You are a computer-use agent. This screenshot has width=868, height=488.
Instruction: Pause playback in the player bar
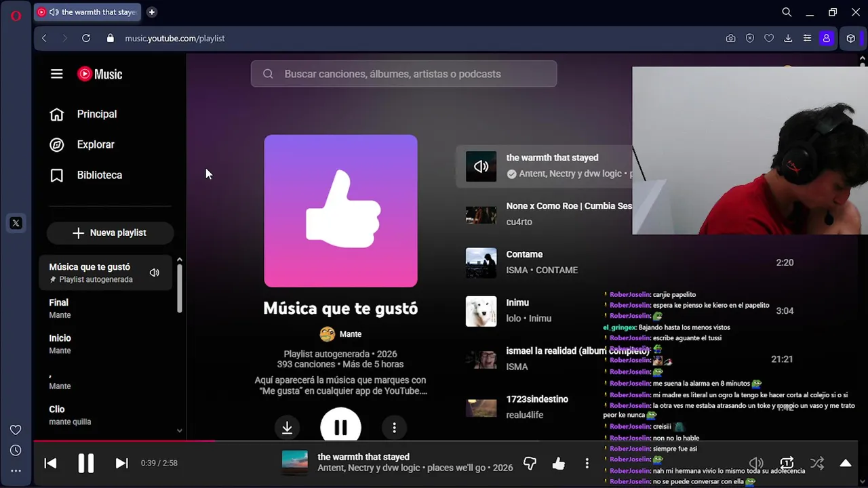point(86,463)
